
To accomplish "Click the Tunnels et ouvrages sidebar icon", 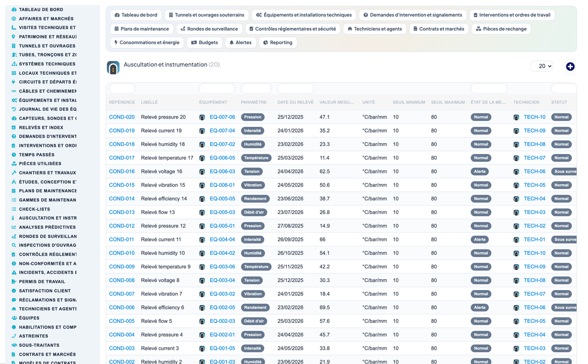I will 14,46.
